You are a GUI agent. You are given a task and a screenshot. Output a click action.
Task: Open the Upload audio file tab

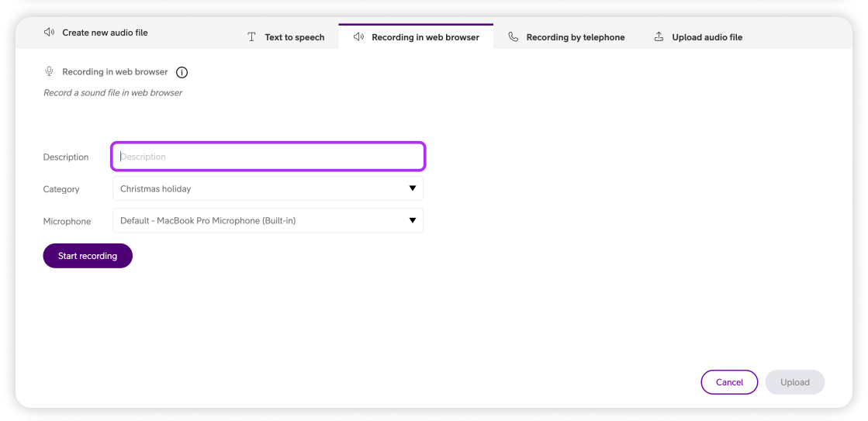[x=707, y=37]
